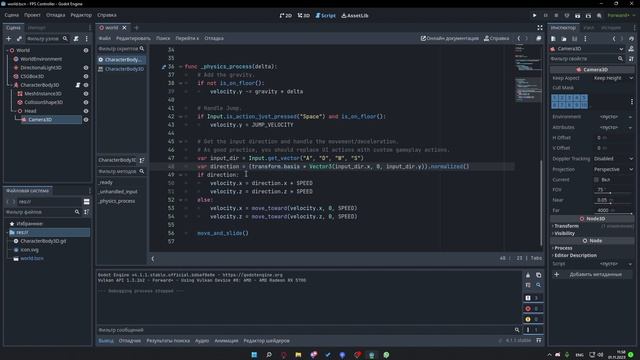Open the Справка menu in the top menu bar
Screen dimensions: 640x360
(x=107, y=15)
